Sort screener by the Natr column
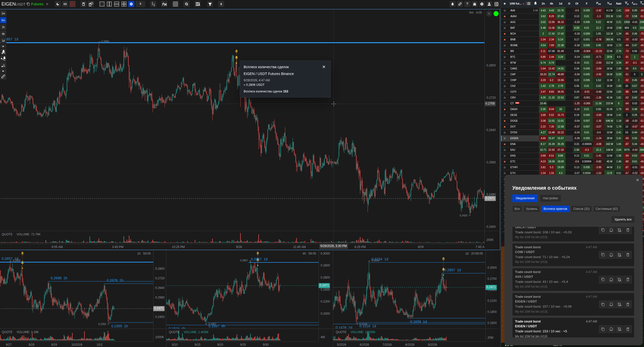Screen dimensions: 644x347 pos(619,4)
